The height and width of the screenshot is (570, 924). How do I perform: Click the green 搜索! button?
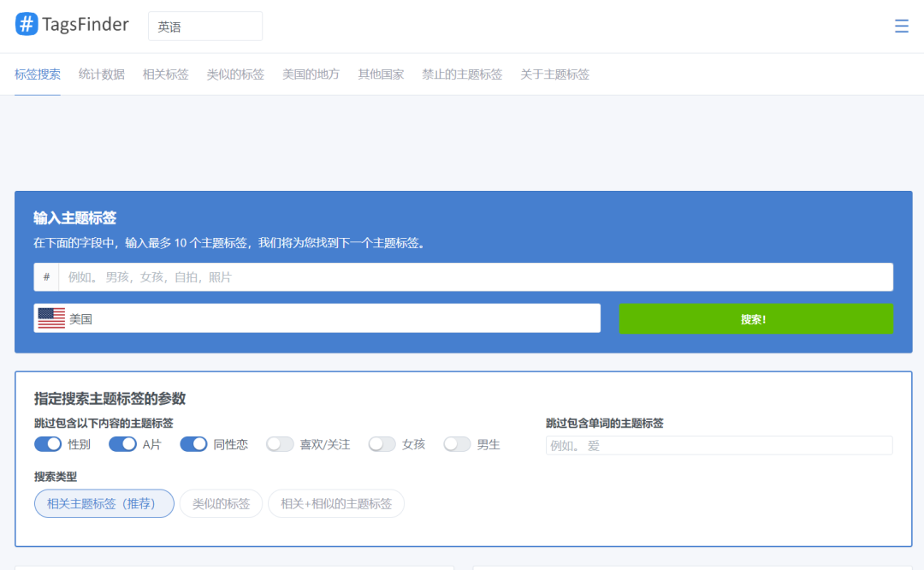pos(755,318)
